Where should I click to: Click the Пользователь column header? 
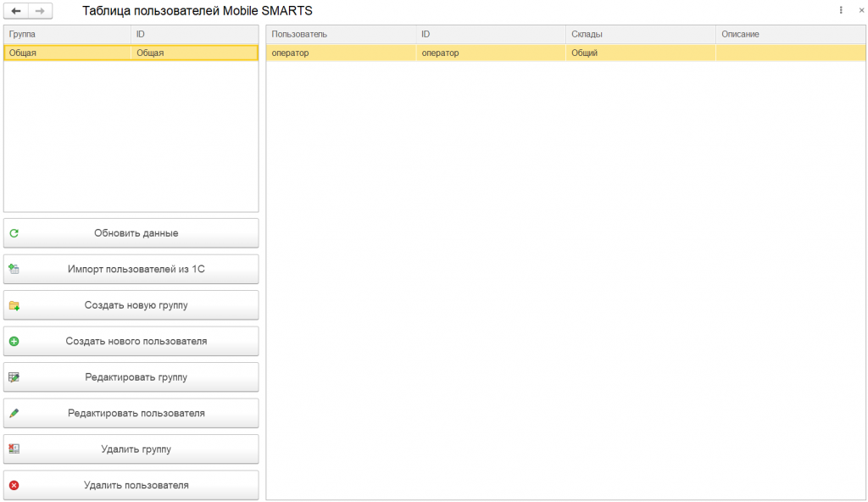[x=341, y=35]
